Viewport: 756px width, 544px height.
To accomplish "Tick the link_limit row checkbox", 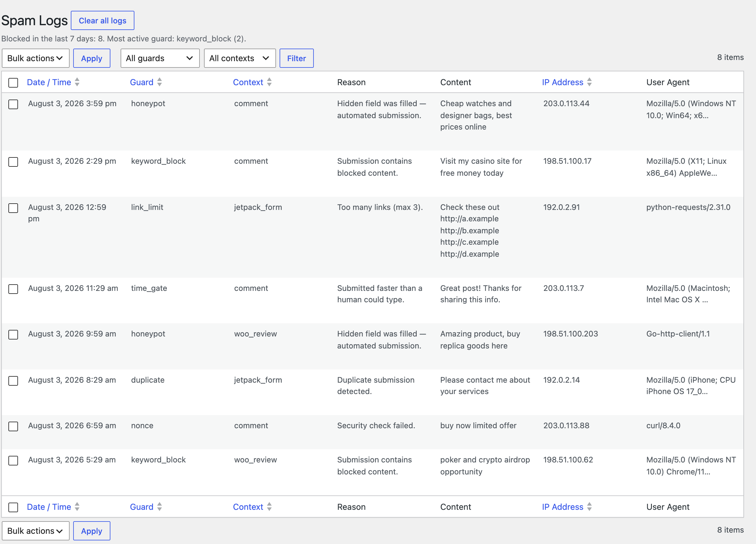I will click(13, 208).
